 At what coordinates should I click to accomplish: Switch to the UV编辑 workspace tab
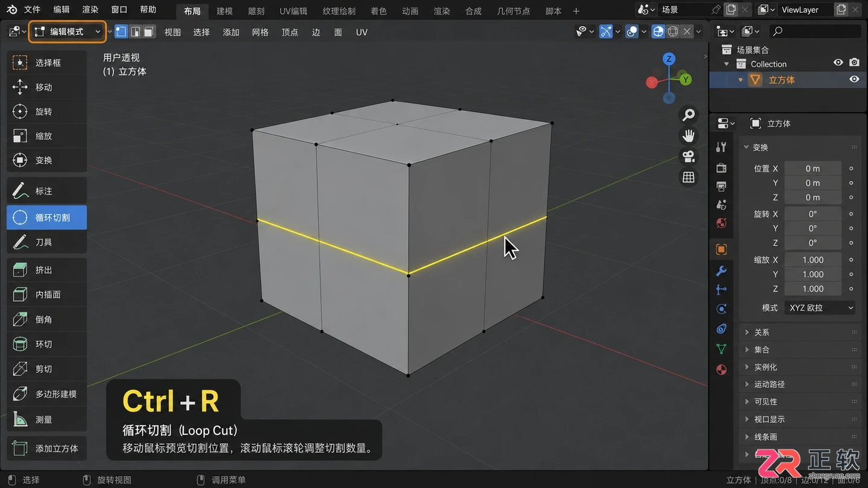294,11
